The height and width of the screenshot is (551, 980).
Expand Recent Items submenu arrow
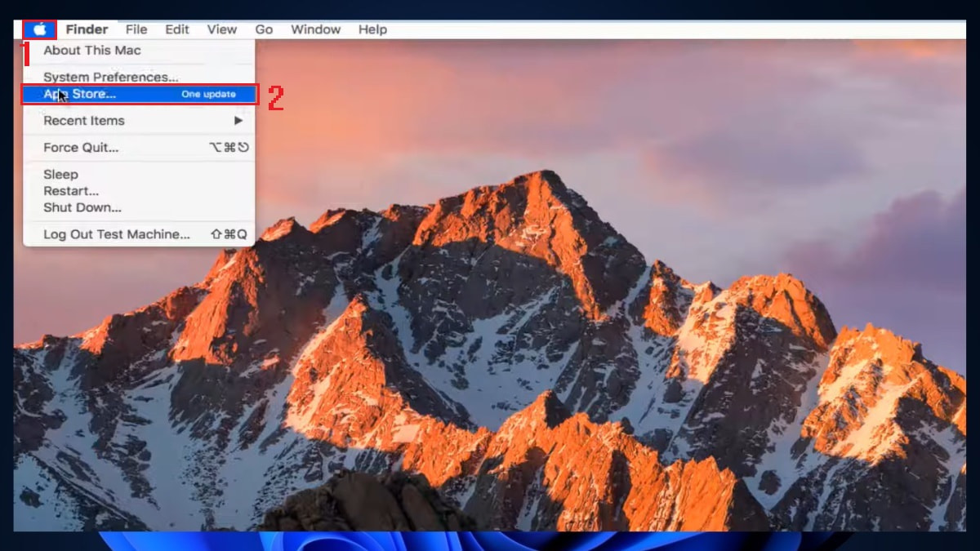[x=238, y=121]
